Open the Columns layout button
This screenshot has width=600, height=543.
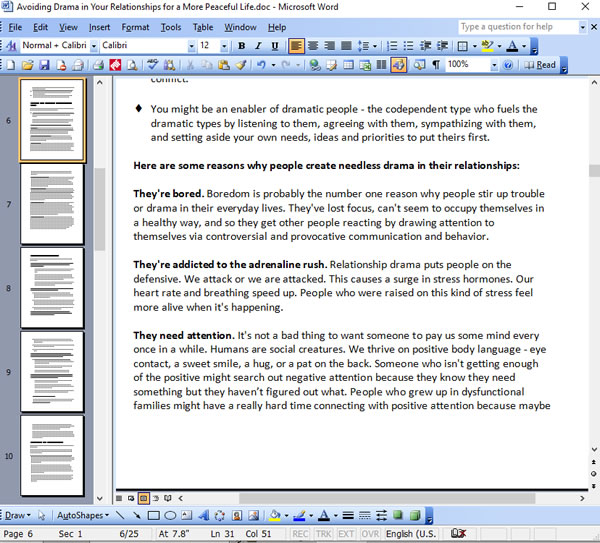tap(382, 65)
